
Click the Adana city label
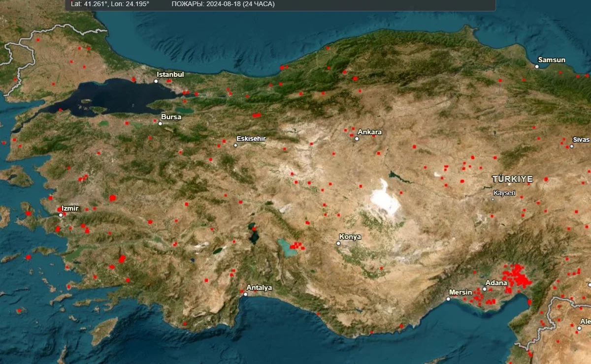(495, 283)
